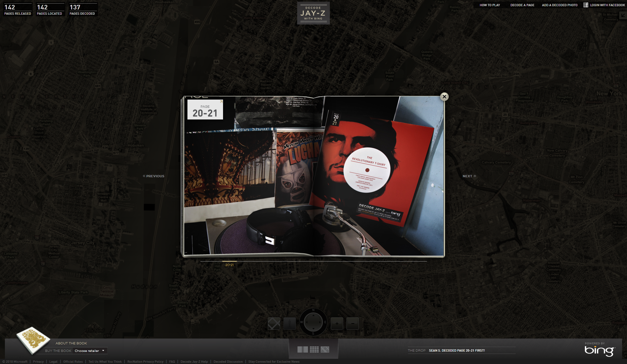Open Decode Jay-Z Help link
The image size is (627, 364).
pyautogui.click(x=194, y=361)
